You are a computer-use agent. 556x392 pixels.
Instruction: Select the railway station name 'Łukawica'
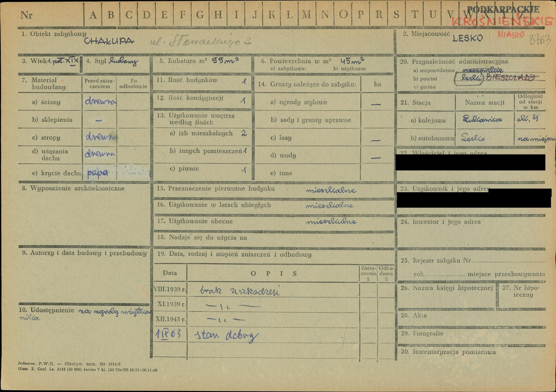pyautogui.click(x=483, y=120)
